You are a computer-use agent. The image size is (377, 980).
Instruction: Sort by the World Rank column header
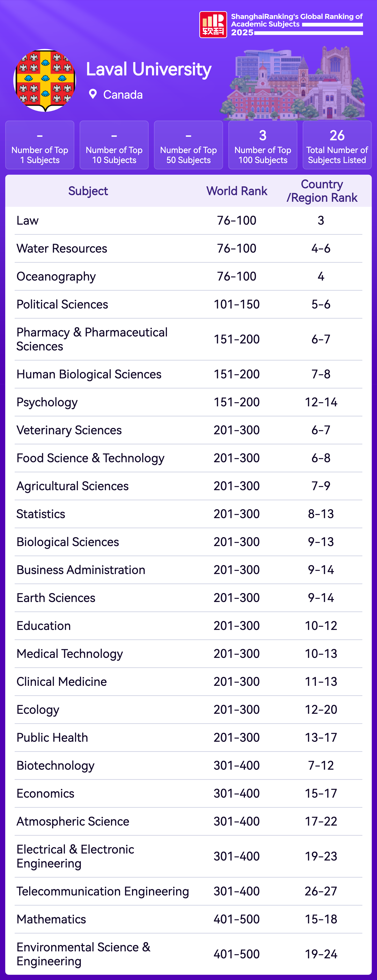pyautogui.click(x=237, y=191)
